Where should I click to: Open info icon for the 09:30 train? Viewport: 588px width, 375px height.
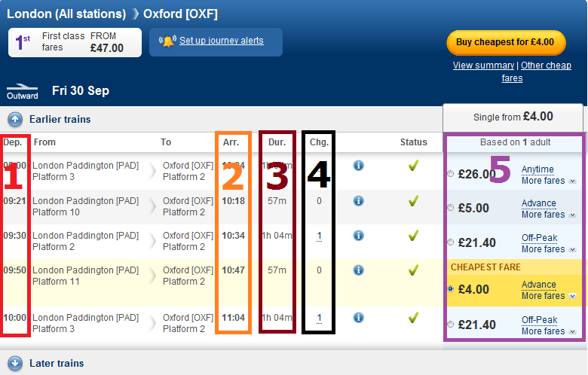point(359,235)
